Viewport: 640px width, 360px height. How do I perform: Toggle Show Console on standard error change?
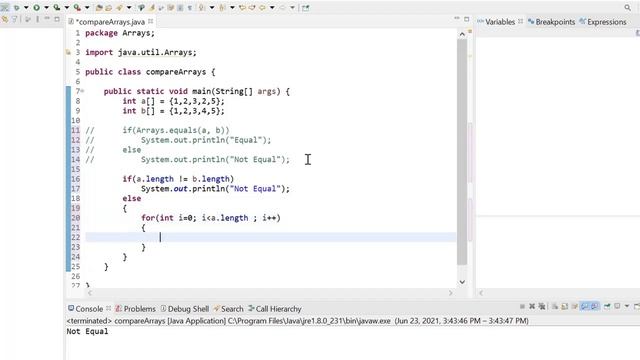[595, 306]
